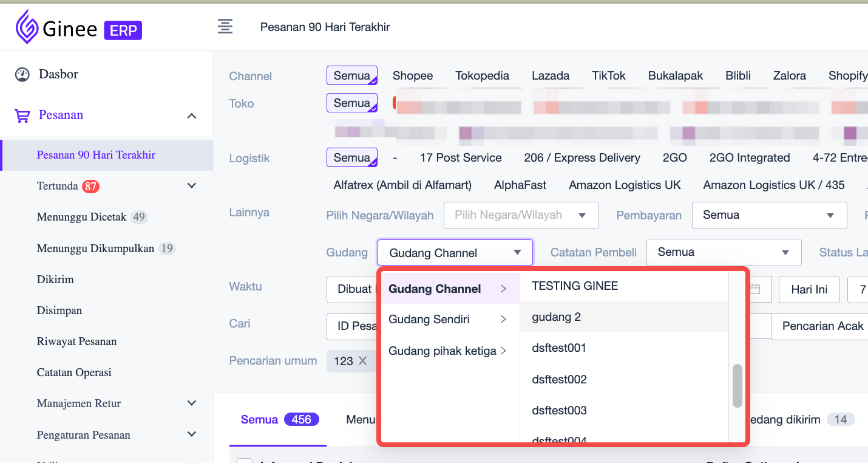Toggle the sidebar collapse menu icon
The width and height of the screenshot is (868, 463).
(x=225, y=27)
